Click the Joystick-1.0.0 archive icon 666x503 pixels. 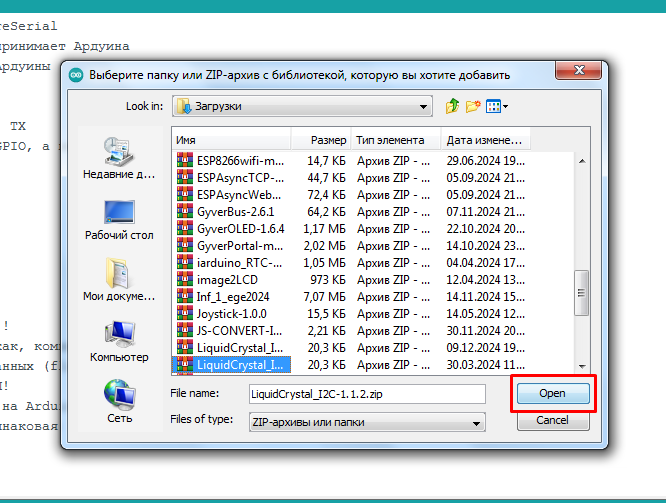tap(185, 314)
